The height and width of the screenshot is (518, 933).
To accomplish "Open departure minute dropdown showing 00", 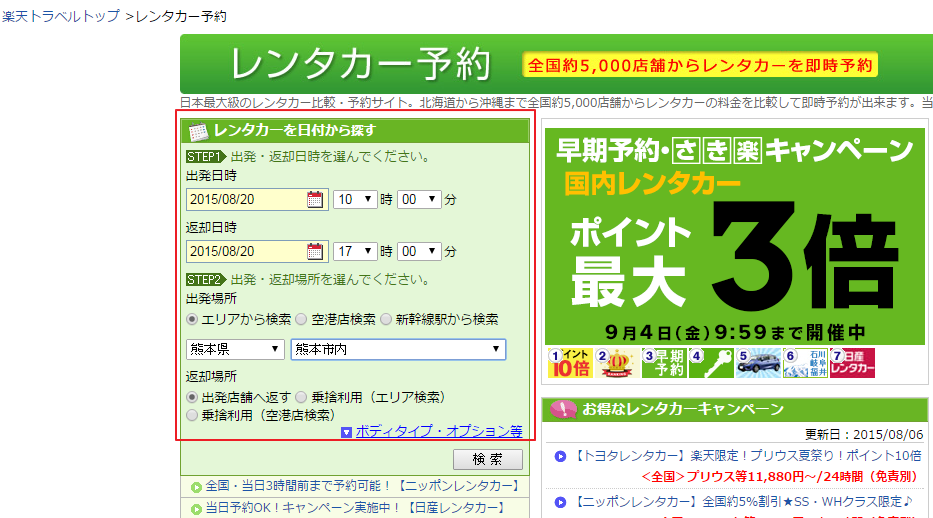I will [x=419, y=199].
